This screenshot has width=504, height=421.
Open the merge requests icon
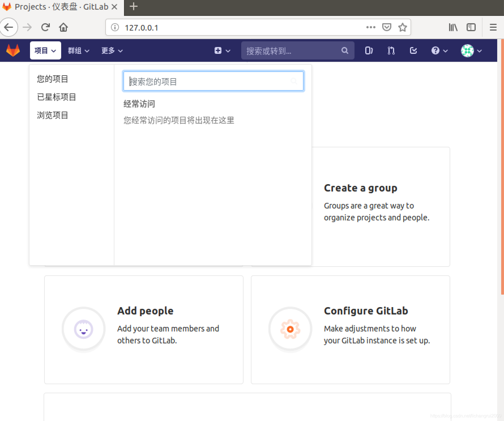[x=391, y=50]
